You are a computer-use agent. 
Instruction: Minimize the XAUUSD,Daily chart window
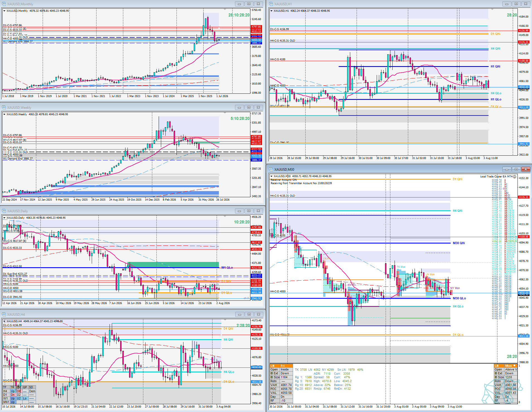pyautogui.click(x=239, y=211)
